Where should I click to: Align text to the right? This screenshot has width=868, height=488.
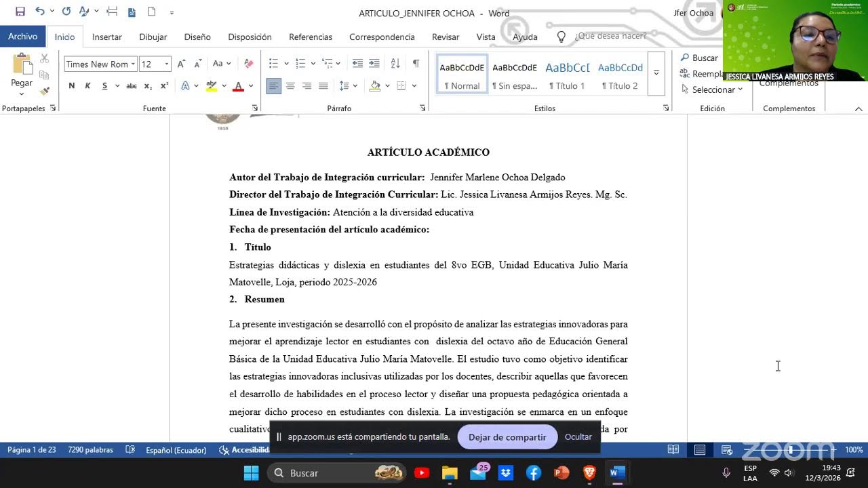307,86
